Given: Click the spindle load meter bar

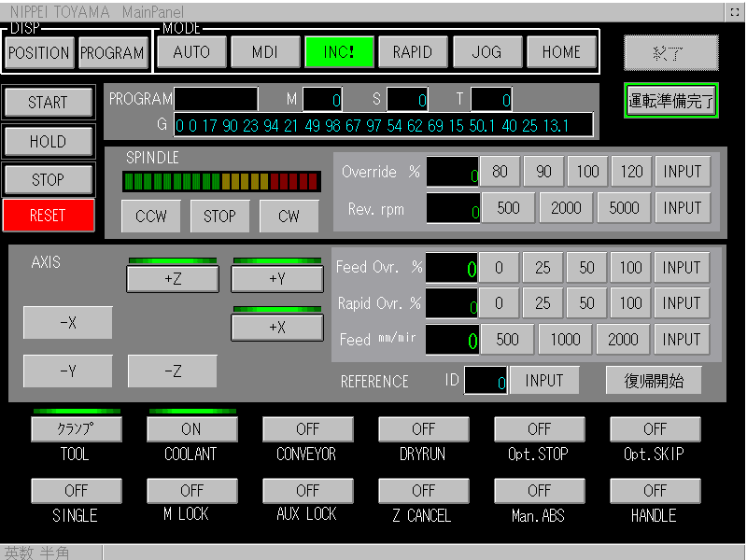Looking at the screenshot, I should click(221, 181).
